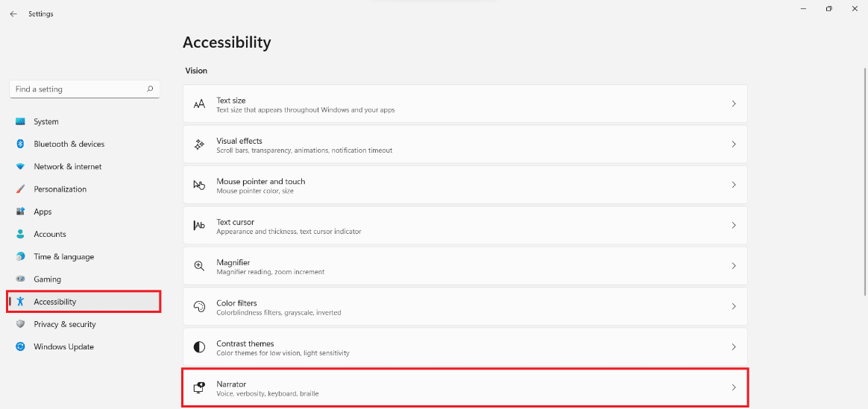The image size is (868, 409).
Task: Click the Contrast themes icon
Action: click(199, 347)
